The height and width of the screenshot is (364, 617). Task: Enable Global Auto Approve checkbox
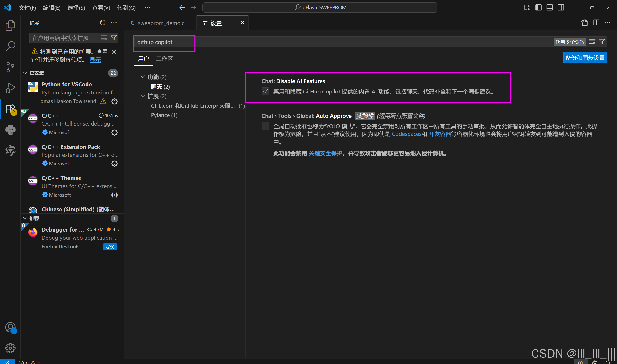(265, 126)
